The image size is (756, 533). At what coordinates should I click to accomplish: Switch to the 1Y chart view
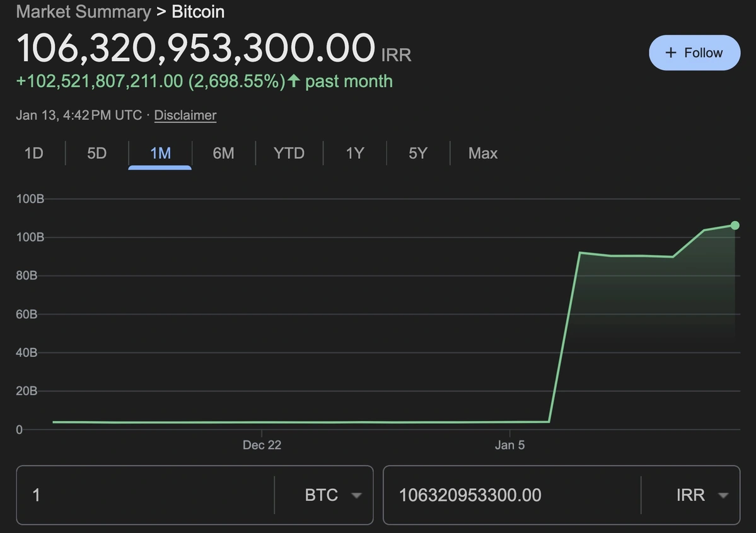[x=354, y=153]
